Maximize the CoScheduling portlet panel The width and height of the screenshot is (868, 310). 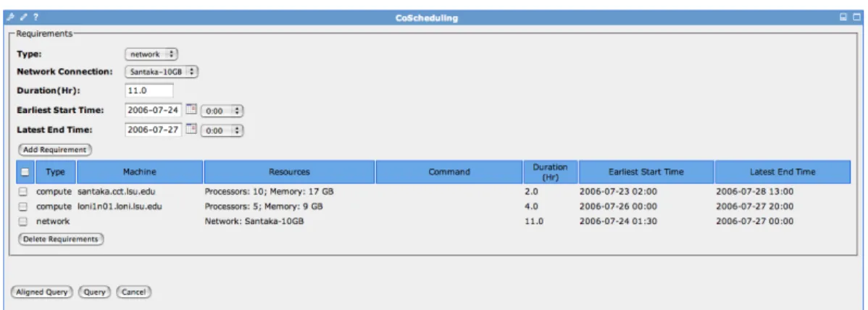coord(856,17)
